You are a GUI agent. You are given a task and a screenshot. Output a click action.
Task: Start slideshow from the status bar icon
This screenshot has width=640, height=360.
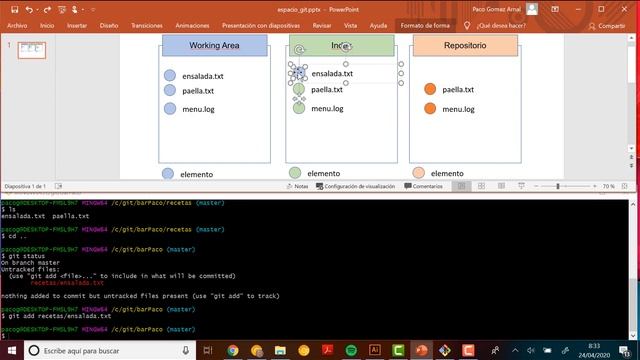(x=521, y=186)
